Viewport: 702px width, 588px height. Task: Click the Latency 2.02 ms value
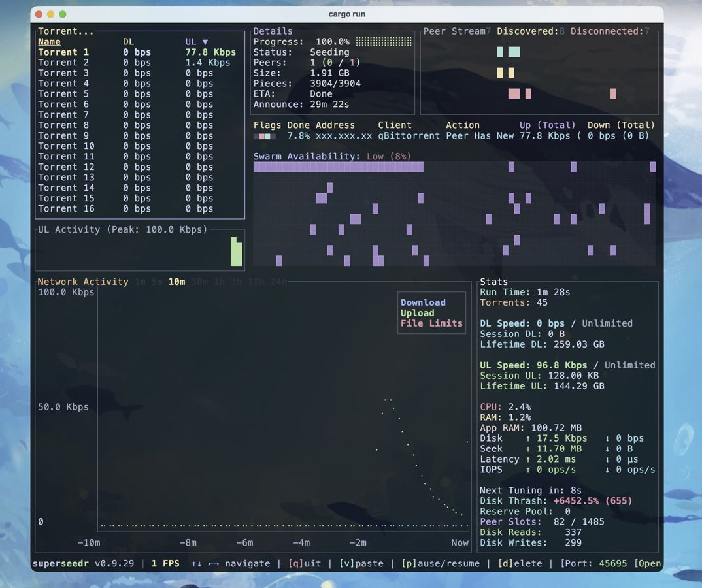pyautogui.click(x=556, y=459)
